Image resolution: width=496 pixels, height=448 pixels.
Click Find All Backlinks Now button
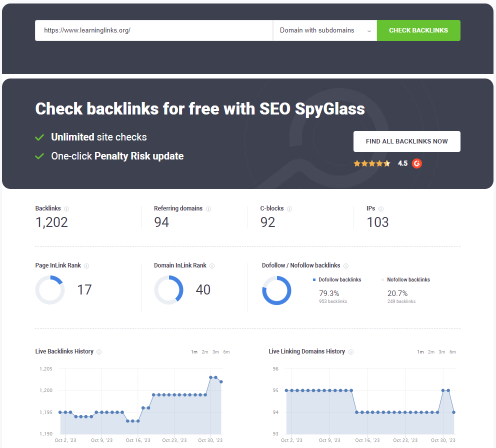tap(407, 141)
